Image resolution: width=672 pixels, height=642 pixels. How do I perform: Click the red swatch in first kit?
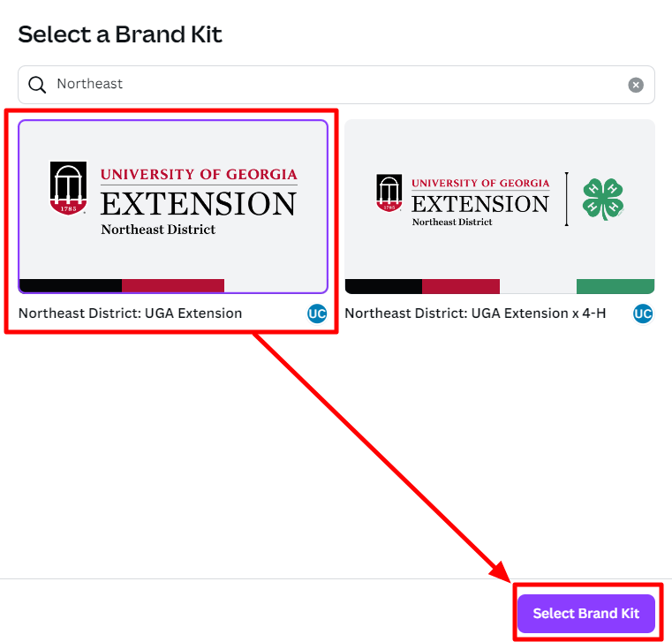point(173,286)
